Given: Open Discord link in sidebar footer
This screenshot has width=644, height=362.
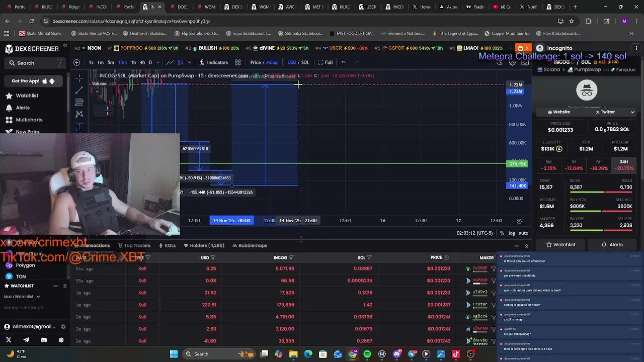Looking at the screenshot, I should pyautogui.click(x=44, y=340).
